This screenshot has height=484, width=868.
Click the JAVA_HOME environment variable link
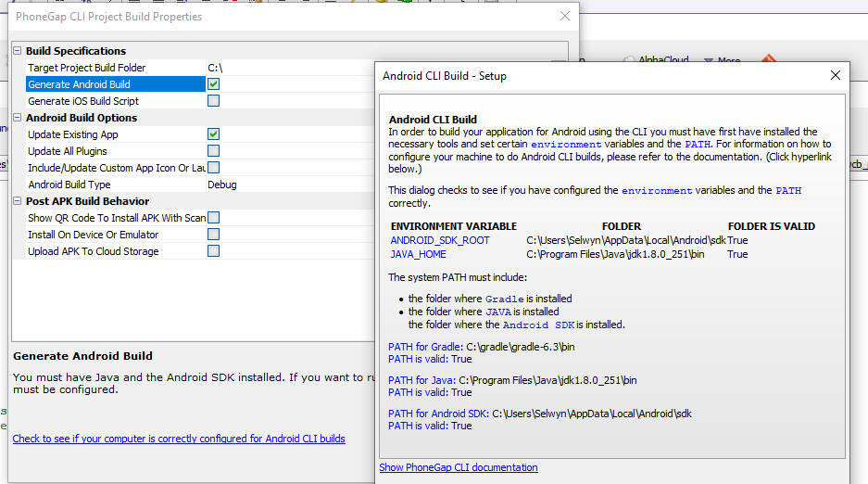(x=418, y=254)
